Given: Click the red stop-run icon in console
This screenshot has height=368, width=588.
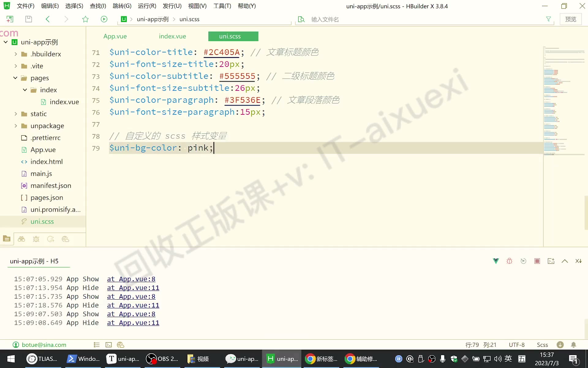Looking at the screenshot, I should click(537, 261).
